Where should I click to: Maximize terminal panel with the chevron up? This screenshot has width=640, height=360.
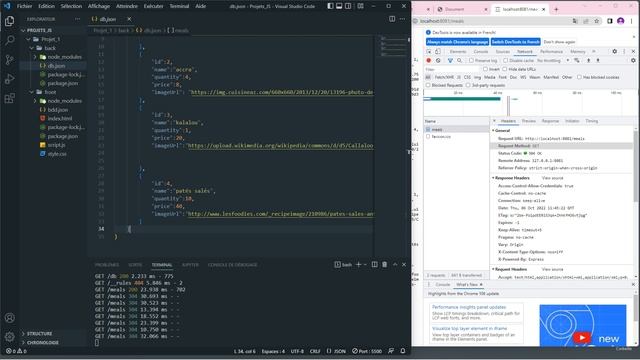point(395,264)
